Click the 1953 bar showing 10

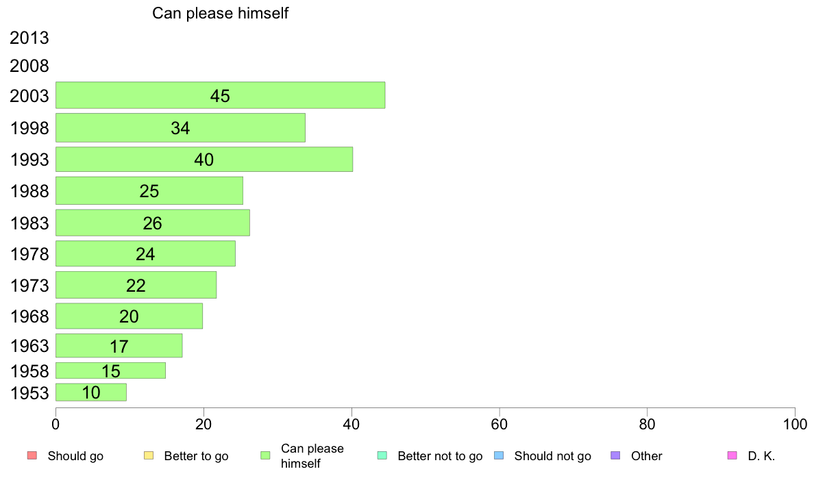91,392
